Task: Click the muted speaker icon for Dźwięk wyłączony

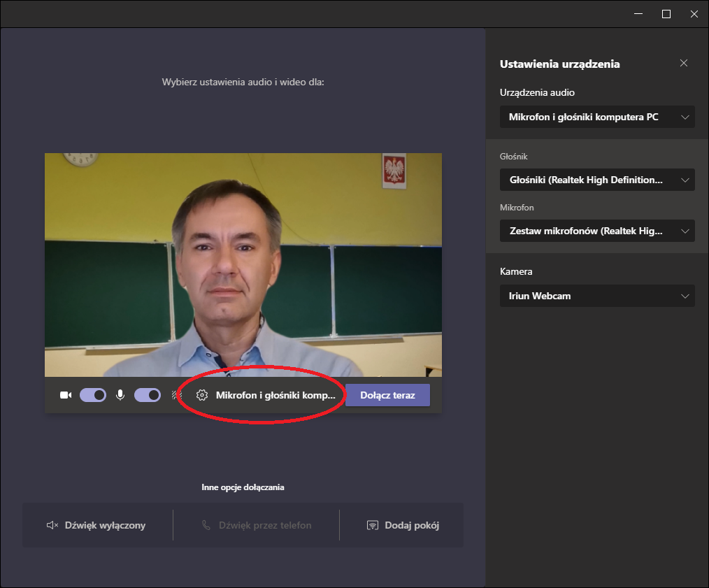Action: coord(52,525)
